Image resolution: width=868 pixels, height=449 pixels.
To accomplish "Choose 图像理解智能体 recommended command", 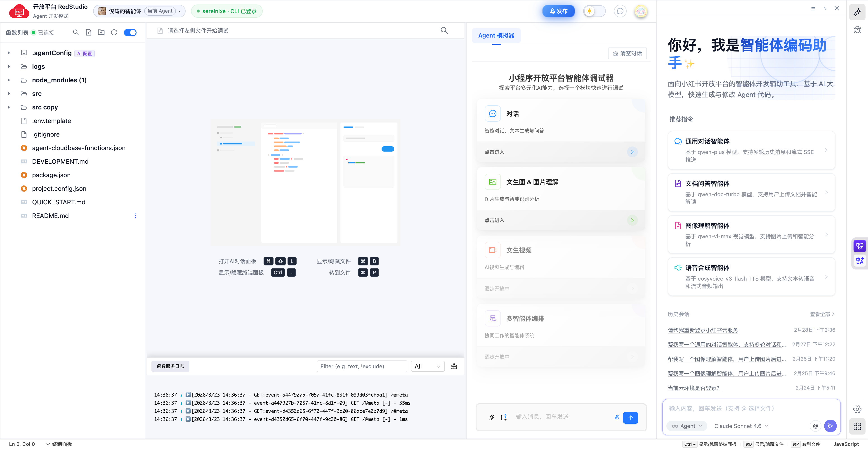I will (751, 235).
